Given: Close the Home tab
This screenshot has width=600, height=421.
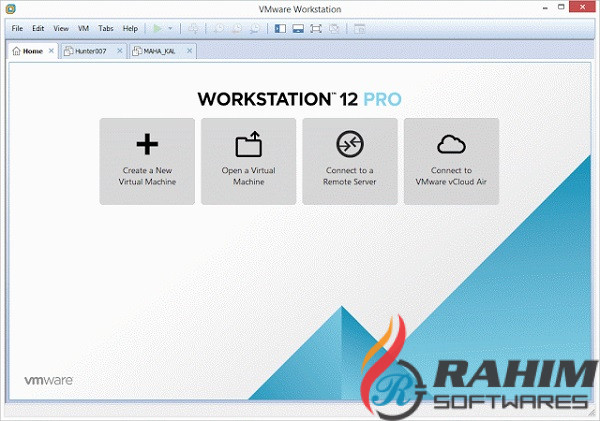Looking at the screenshot, I should click(x=51, y=51).
